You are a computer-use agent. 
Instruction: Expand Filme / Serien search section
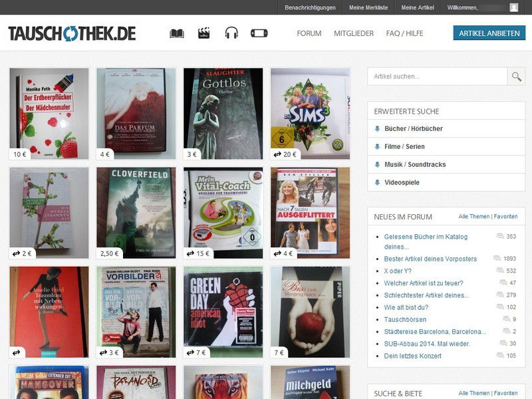pyautogui.click(x=446, y=146)
